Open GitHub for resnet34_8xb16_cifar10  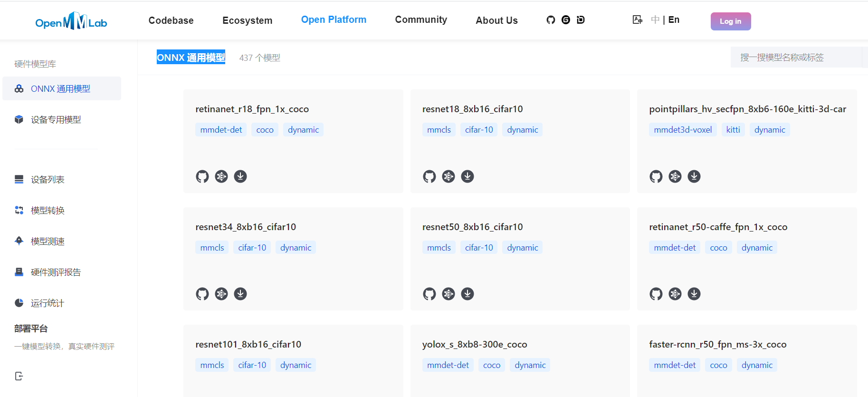pos(202,294)
